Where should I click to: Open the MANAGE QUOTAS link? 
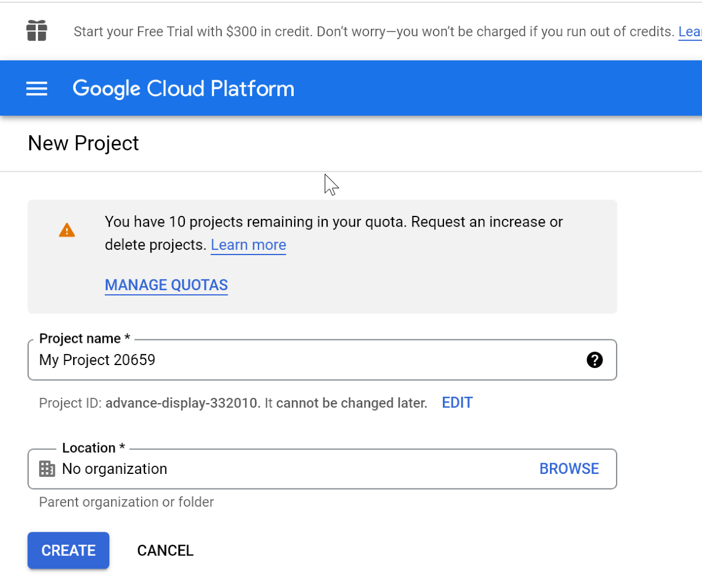click(x=166, y=285)
